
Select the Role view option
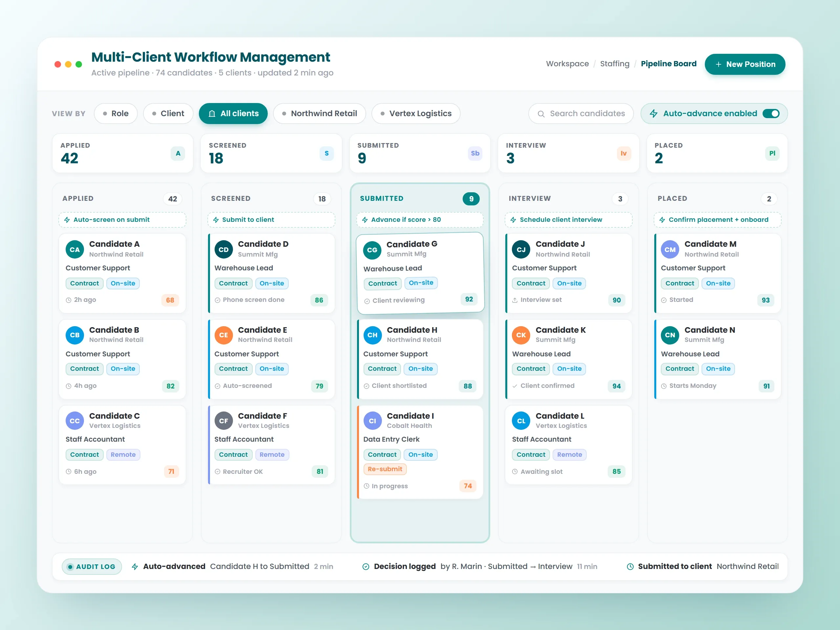(116, 114)
